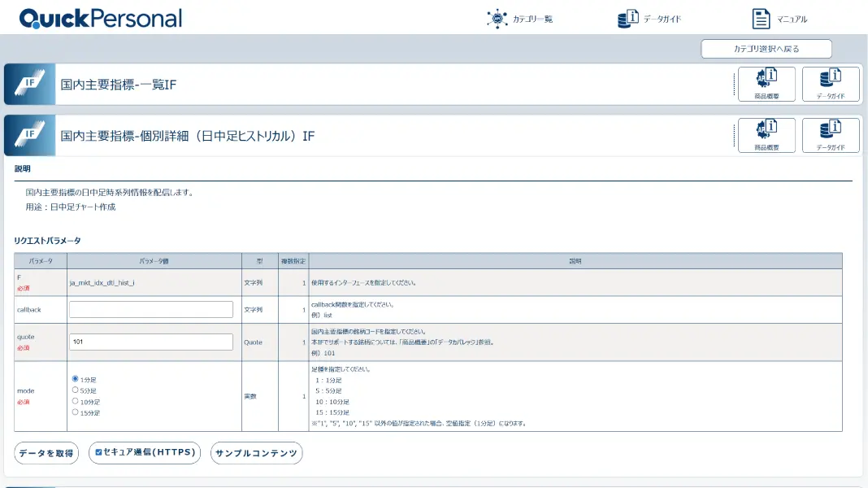Click the IF icon for 個別詳細（日中足ヒストリカル）IF
The image size is (868, 488).
point(30,136)
